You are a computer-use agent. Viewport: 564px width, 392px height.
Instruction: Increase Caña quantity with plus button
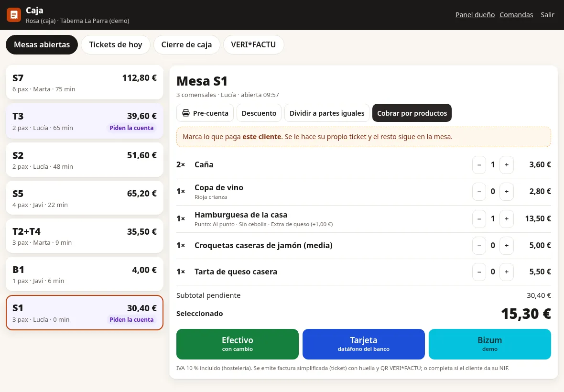tap(507, 165)
